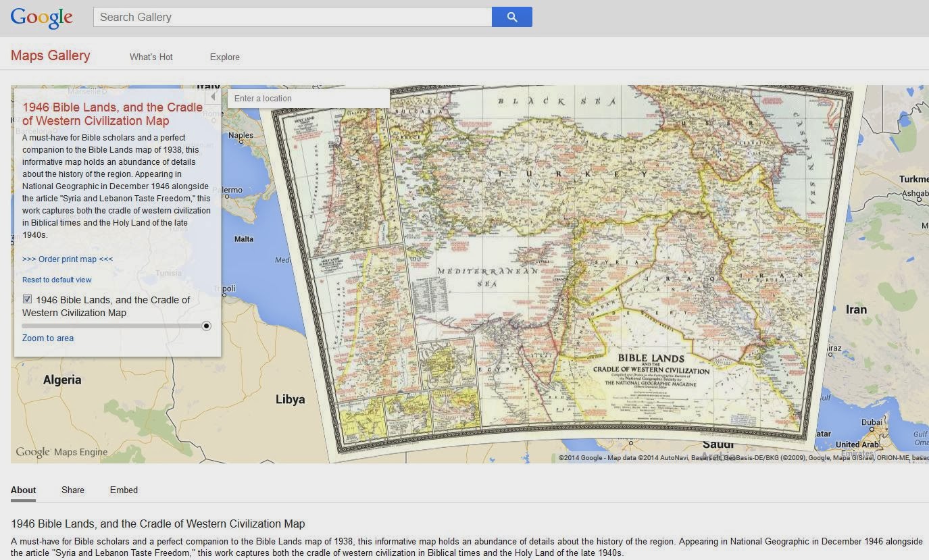Click the Google logo

tap(41, 18)
